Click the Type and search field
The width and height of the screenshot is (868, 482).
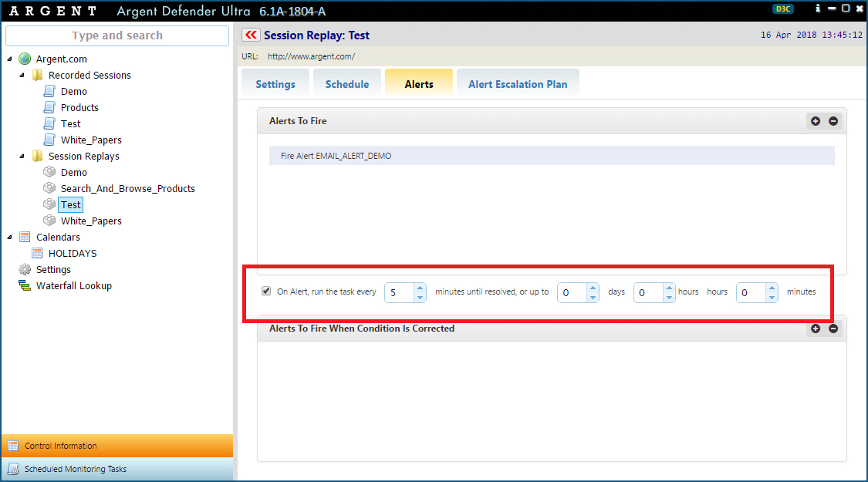(x=117, y=35)
